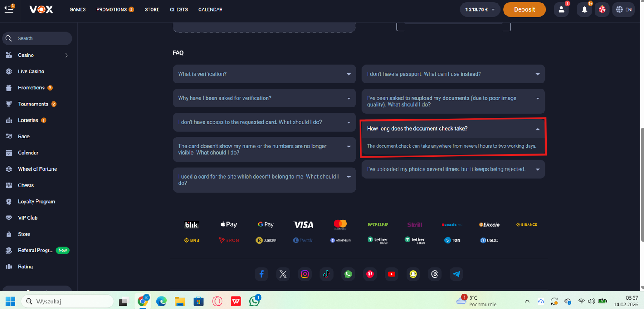644x309 pixels.
Task: Open the Instagram social link
Action: [305, 274]
